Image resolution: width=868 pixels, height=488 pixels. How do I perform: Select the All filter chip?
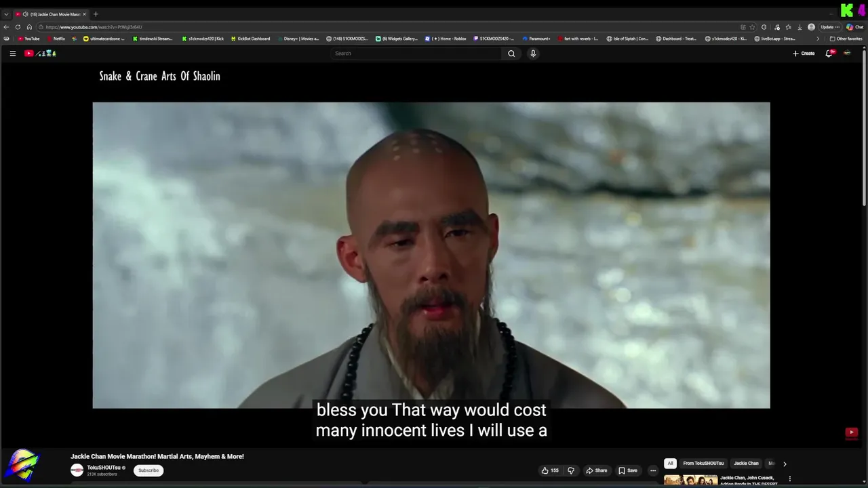(x=670, y=464)
